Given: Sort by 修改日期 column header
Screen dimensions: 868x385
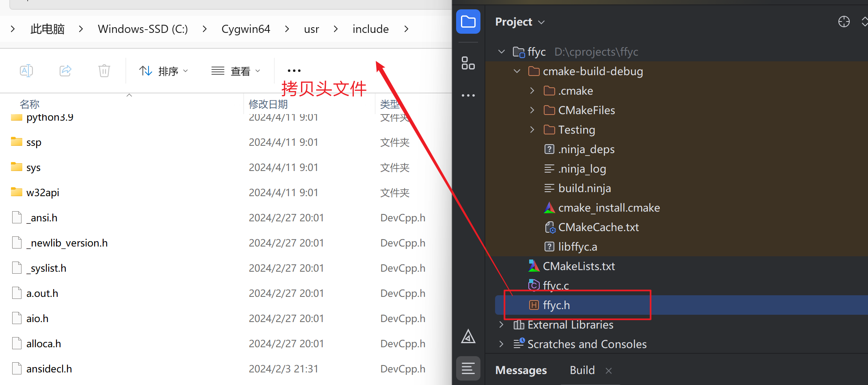Looking at the screenshot, I should 268,104.
